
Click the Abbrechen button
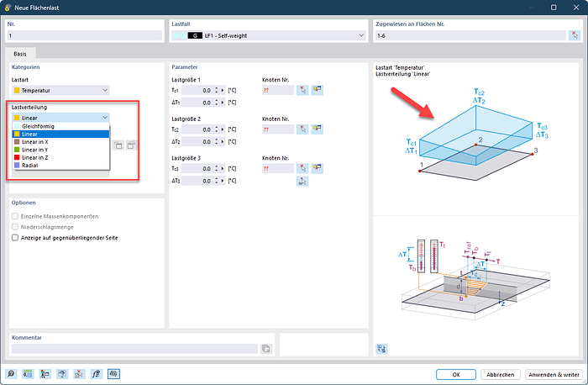(x=501, y=373)
